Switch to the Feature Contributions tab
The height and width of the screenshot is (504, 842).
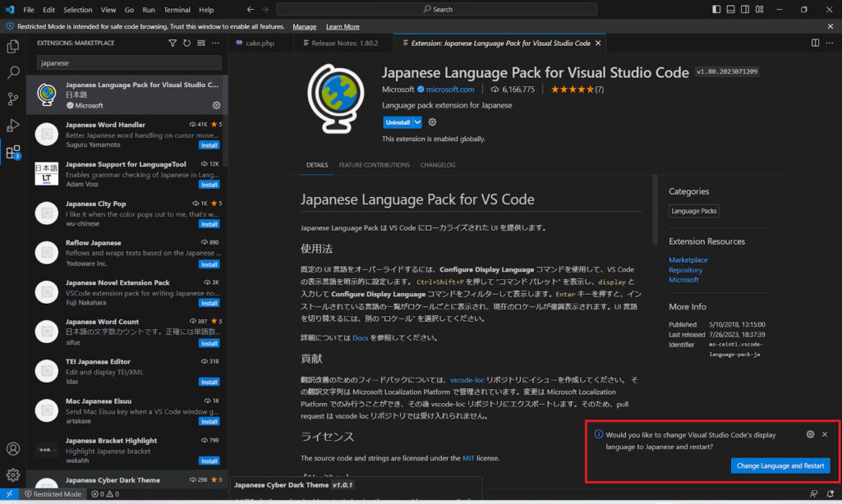[x=374, y=165]
